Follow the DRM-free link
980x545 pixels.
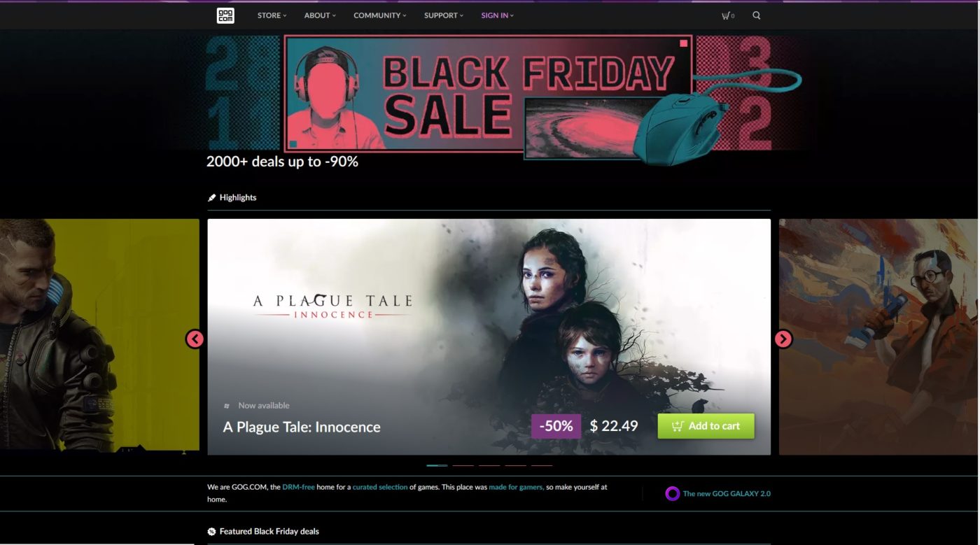tap(298, 487)
